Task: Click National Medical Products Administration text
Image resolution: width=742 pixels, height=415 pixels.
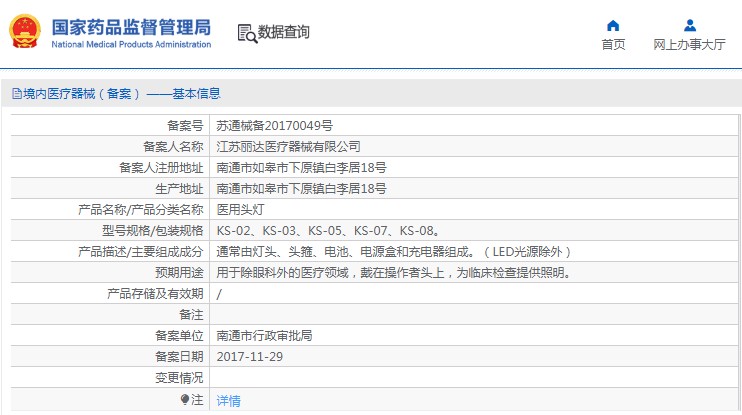Action: click(130, 44)
